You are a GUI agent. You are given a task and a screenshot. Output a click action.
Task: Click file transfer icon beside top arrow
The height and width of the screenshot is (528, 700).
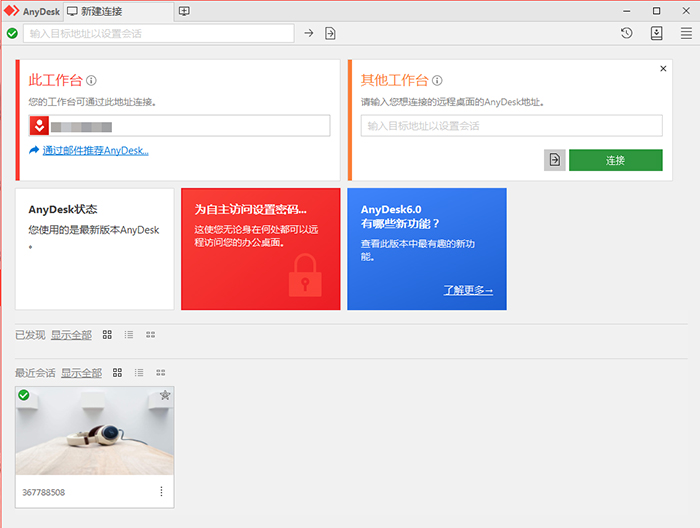click(x=330, y=33)
